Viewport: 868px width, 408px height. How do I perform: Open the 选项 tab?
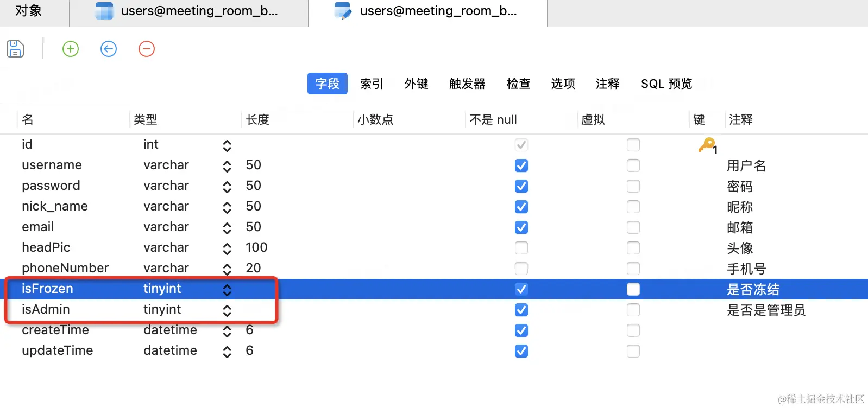click(x=563, y=84)
